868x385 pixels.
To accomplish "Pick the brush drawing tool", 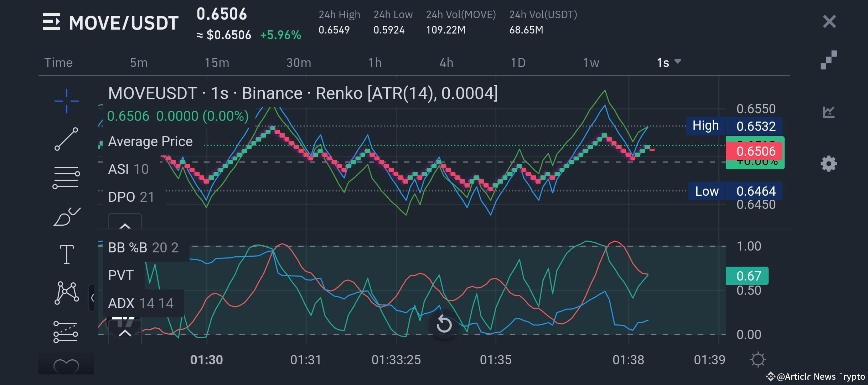I will tap(66, 217).
